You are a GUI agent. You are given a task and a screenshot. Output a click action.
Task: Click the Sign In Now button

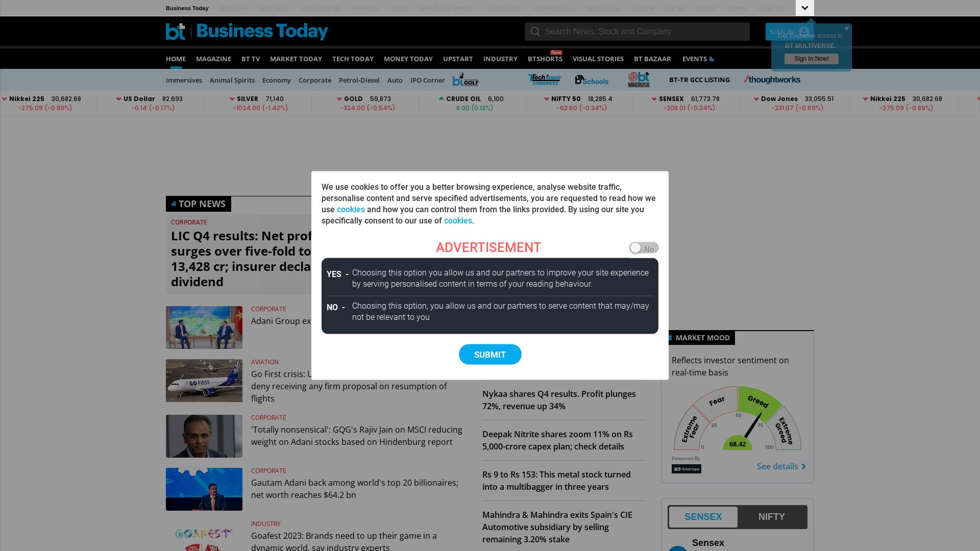coord(811,59)
